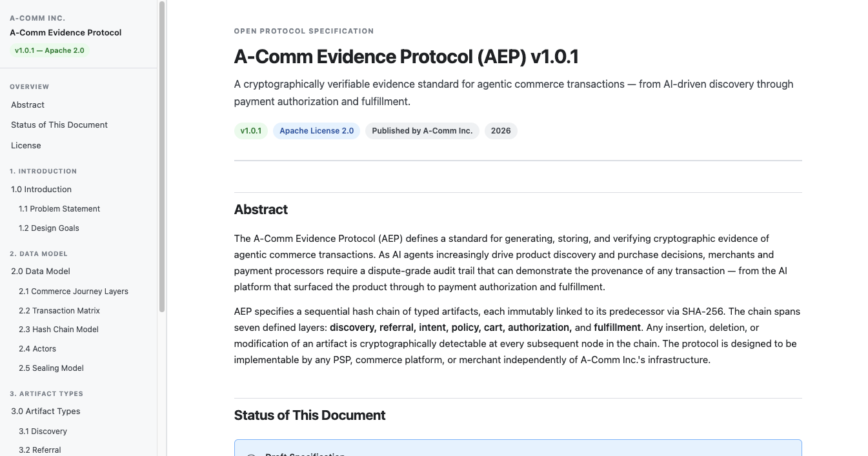
Task: Open "2.5 Sealing Model"
Action: (x=51, y=368)
